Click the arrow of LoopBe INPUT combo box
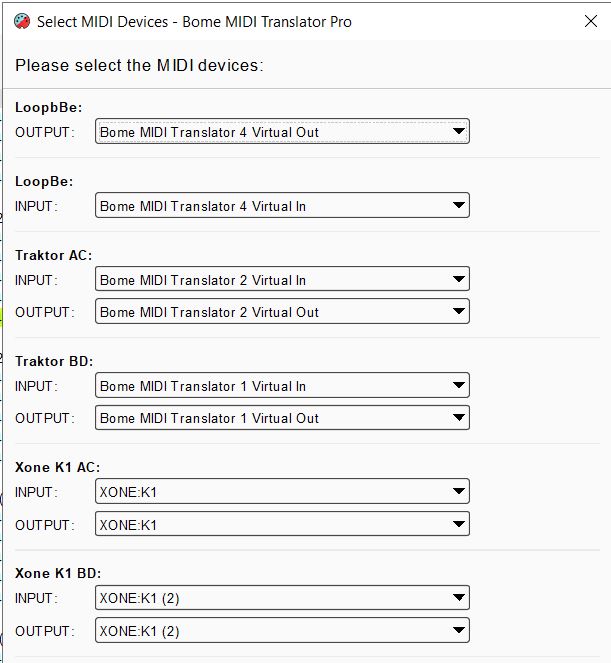This screenshot has width=611, height=663. point(458,206)
